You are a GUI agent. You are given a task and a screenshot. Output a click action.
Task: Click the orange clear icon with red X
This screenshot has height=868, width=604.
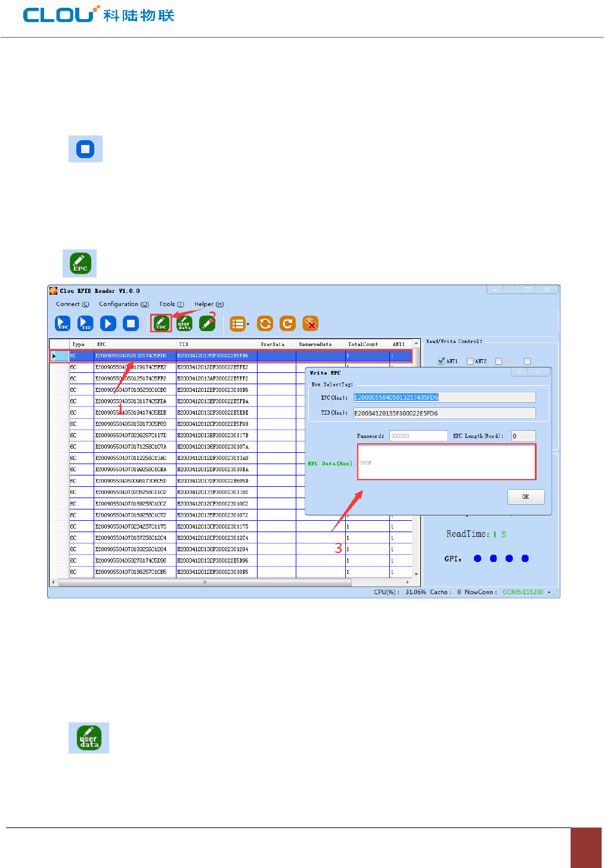click(x=310, y=323)
